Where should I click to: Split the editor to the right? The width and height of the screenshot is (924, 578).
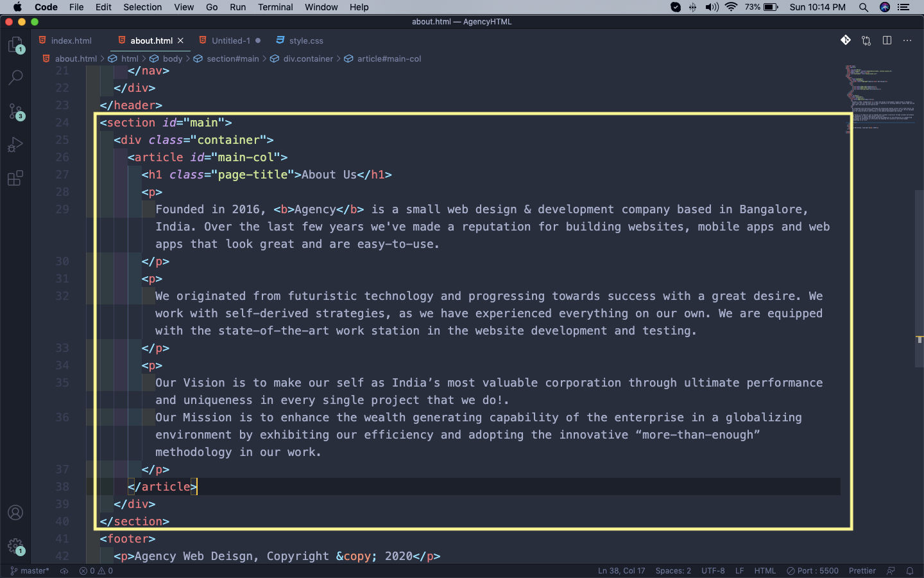887,40
